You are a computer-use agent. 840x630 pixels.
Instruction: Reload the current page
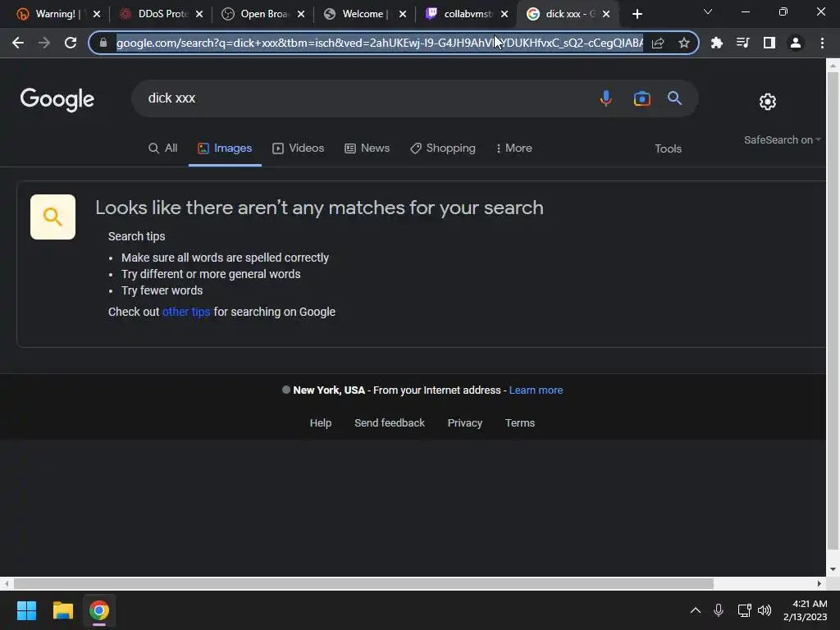point(71,43)
